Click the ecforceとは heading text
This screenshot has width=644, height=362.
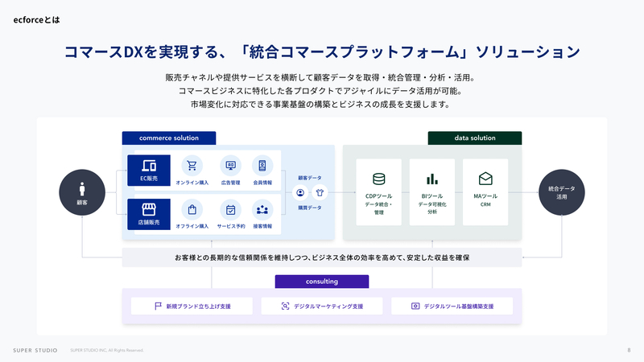36,19
